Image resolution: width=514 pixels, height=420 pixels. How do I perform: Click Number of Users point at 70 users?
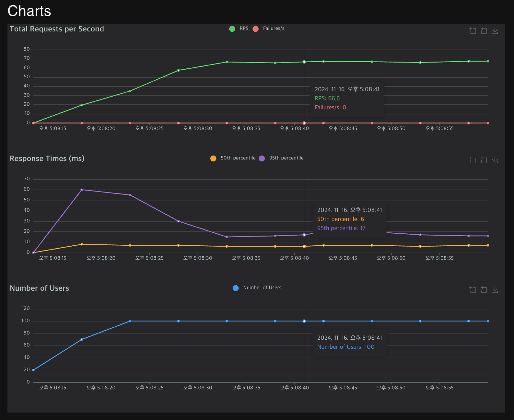pyautogui.click(x=82, y=339)
